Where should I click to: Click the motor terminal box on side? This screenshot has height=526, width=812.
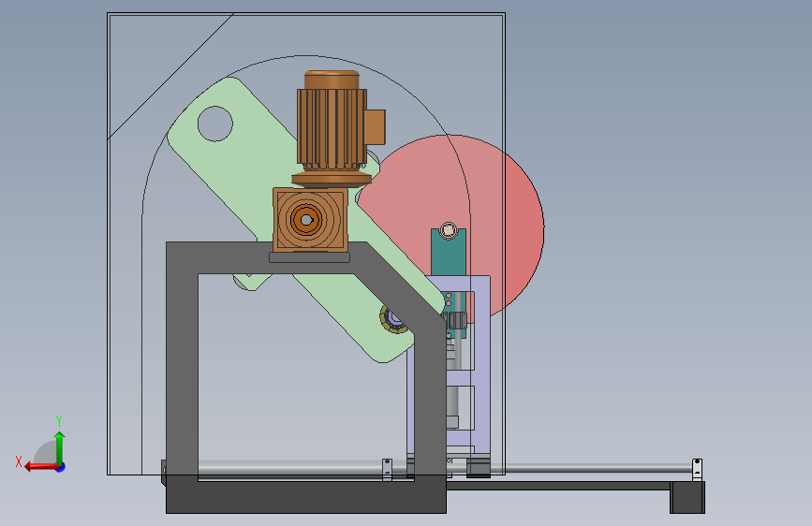(x=376, y=127)
